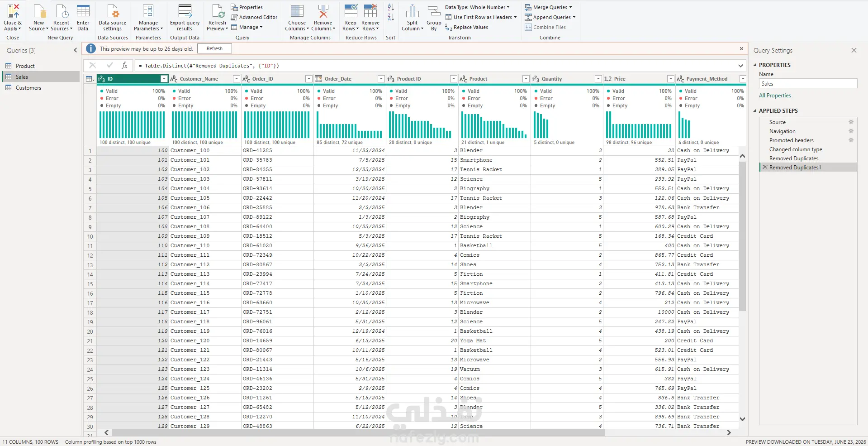Open the Manage dropdown in Query group
The image size is (868, 446).
coord(247,27)
